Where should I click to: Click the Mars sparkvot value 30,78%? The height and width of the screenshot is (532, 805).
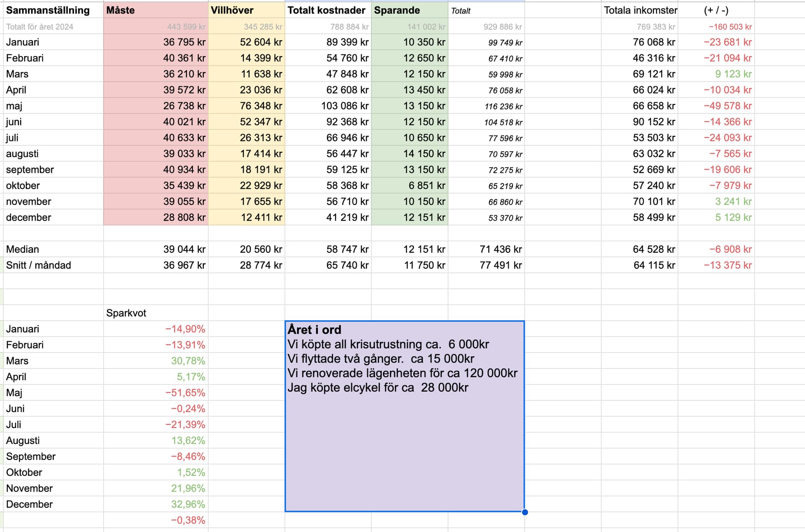188,361
